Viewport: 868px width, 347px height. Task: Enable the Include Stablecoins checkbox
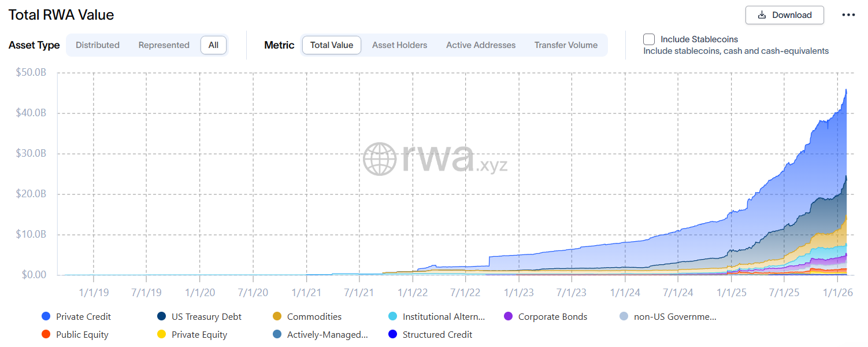pos(648,39)
